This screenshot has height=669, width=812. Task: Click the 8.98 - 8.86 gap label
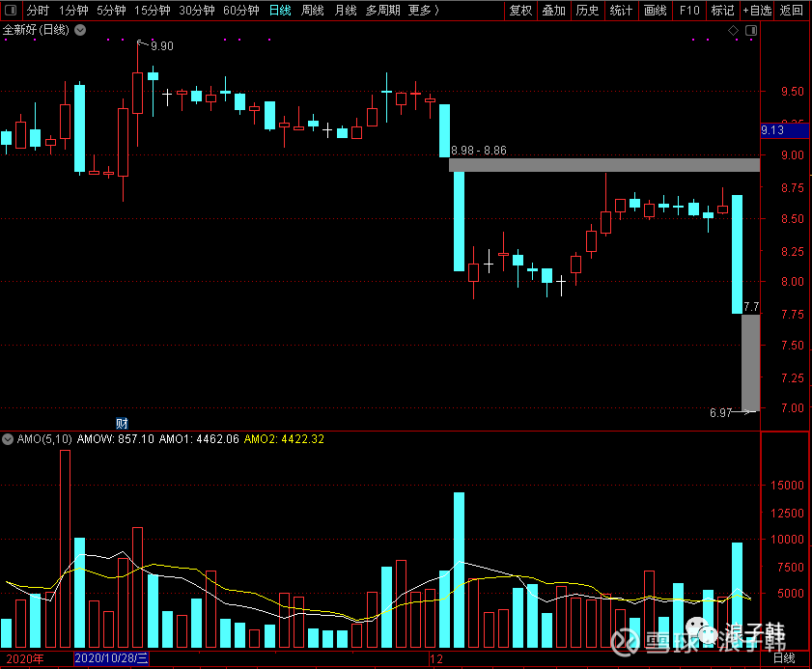click(x=479, y=151)
